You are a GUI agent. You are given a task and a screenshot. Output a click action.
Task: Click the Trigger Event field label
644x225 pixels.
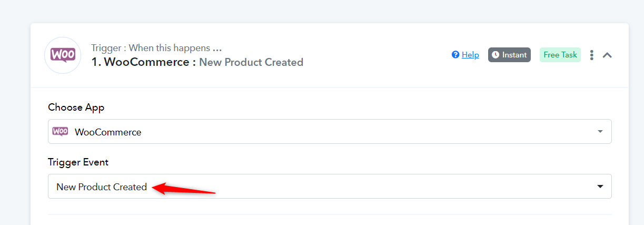tap(78, 162)
